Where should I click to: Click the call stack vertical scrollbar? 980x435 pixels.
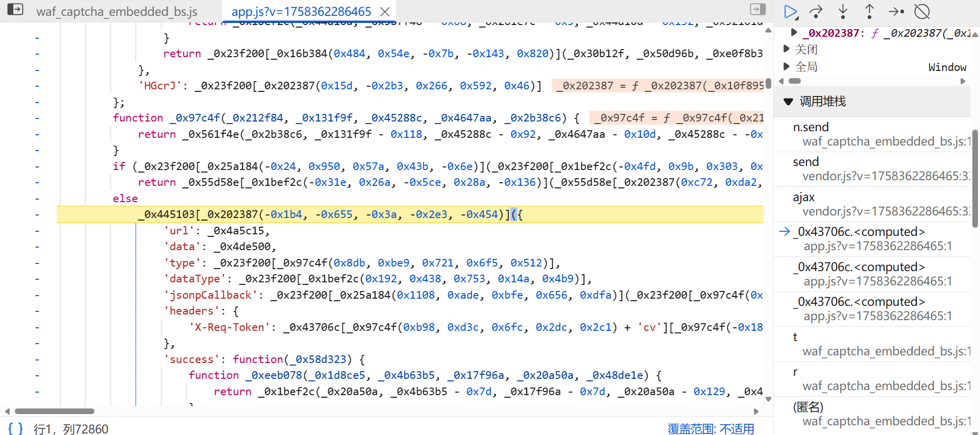click(975, 179)
